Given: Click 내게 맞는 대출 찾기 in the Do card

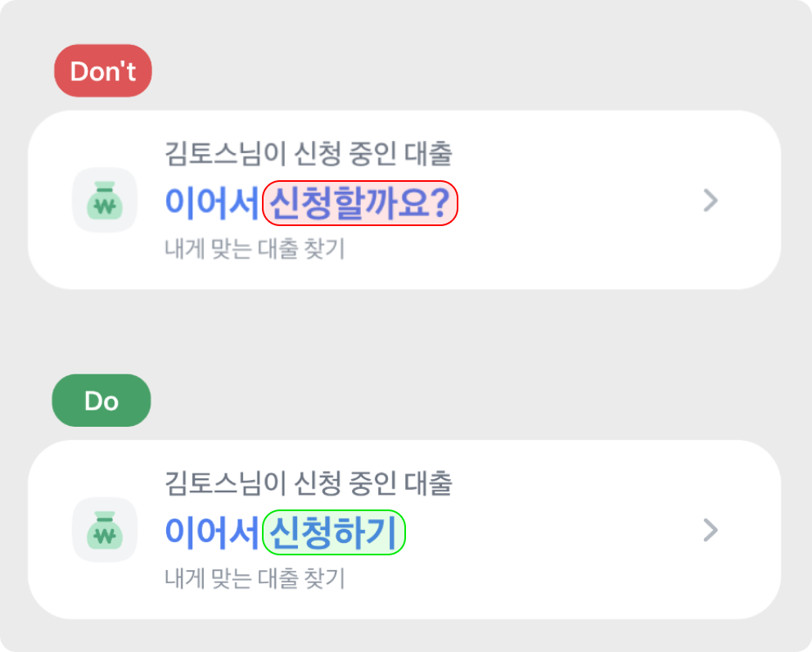Looking at the screenshot, I should pyautogui.click(x=255, y=579).
